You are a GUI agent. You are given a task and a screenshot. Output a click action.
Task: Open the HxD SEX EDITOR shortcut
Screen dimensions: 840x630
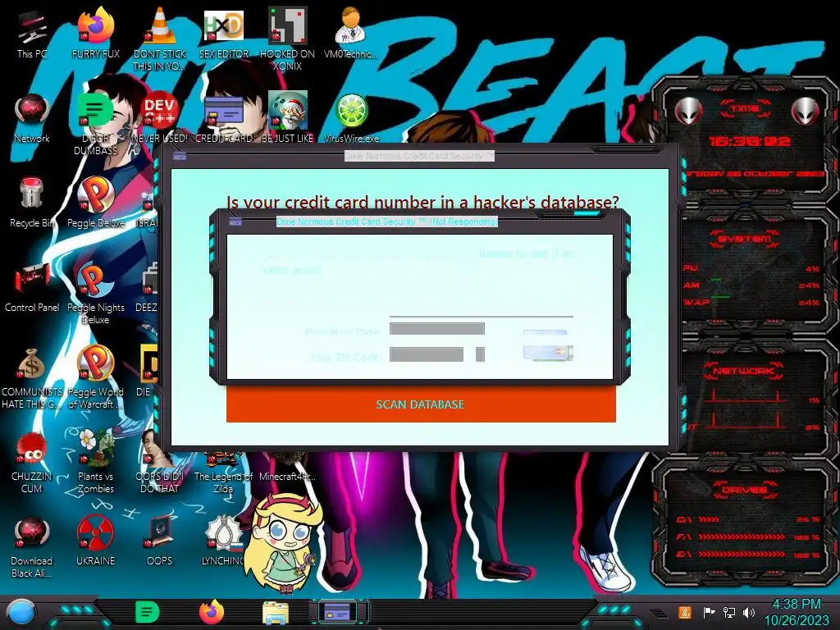pyautogui.click(x=224, y=33)
